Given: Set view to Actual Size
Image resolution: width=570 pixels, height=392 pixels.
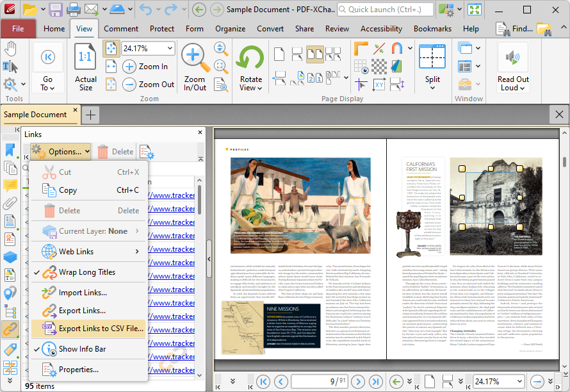Looking at the screenshot, I should (85, 67).
